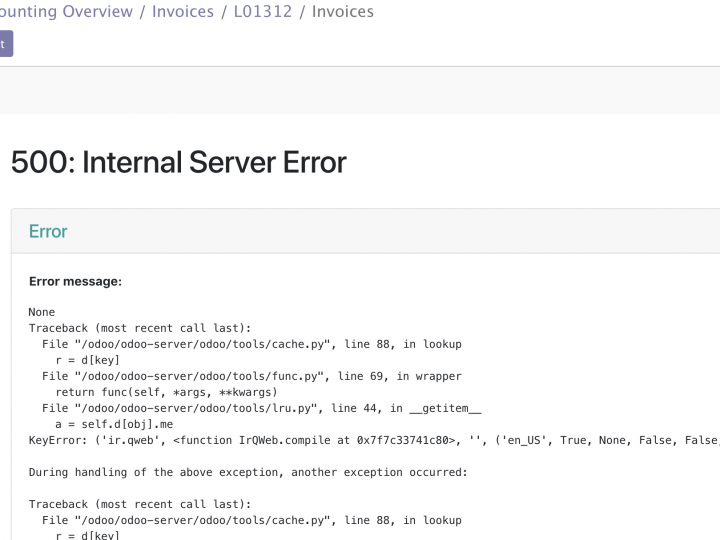Open the L01312 breadcrumb link
Image resolution: width=720 pixels, height=540 pixels.
point(262,12)
